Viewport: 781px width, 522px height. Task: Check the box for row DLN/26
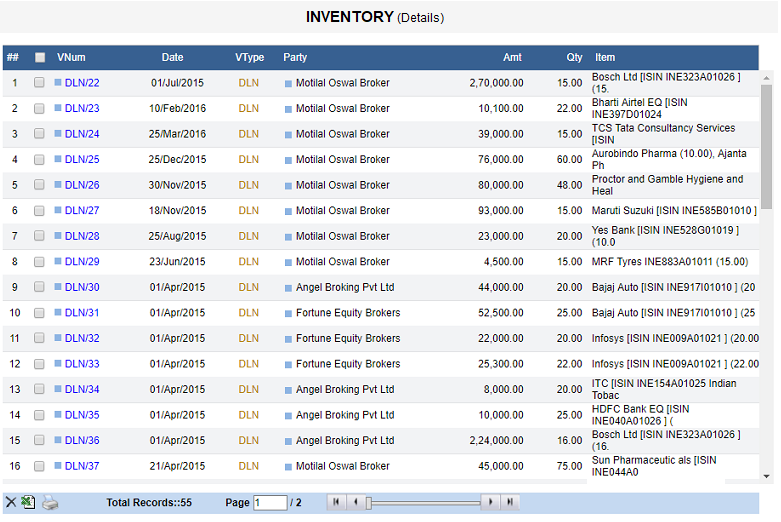pos(39,184)
